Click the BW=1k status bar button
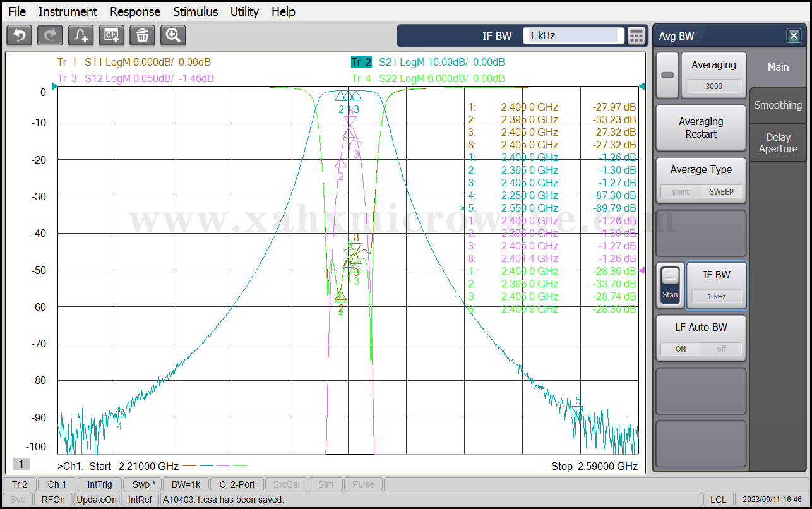This screenshot has height=509, width=812. (186, 484)
